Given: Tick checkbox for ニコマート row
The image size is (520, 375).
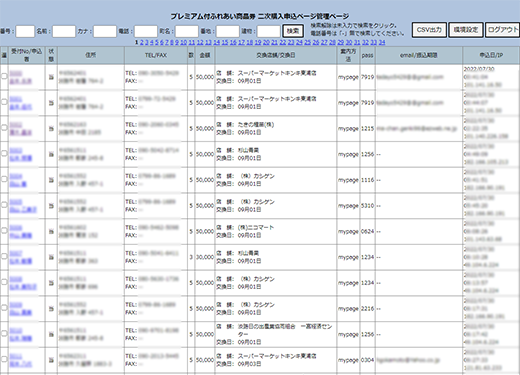Looking at the screenshot, I should [x=4, y=231].
